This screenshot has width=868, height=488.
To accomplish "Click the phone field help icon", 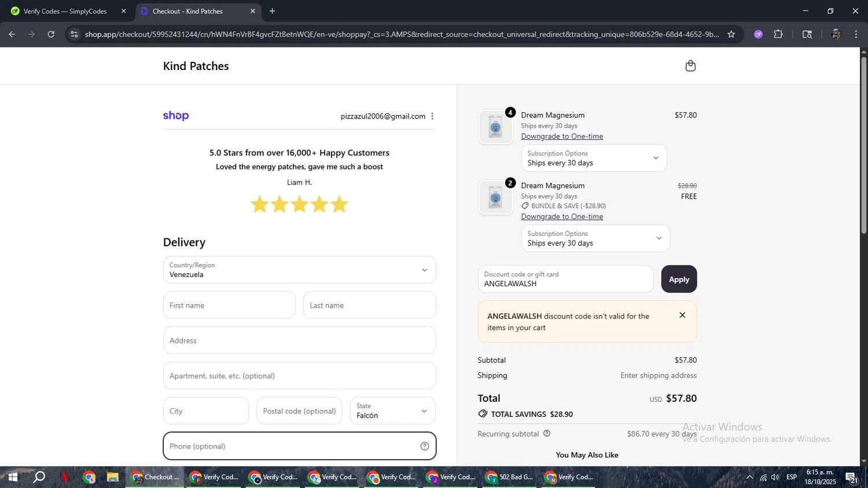I will (425, 446).
